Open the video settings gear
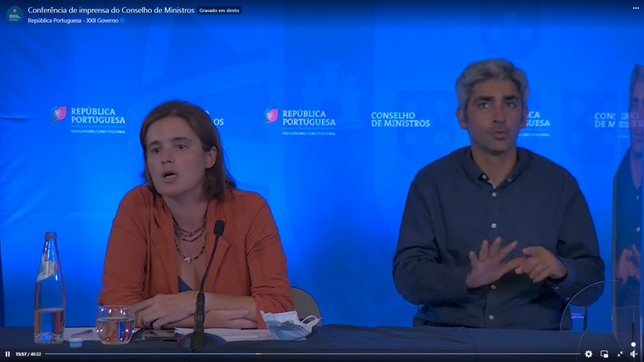 (x=588, y=354)
